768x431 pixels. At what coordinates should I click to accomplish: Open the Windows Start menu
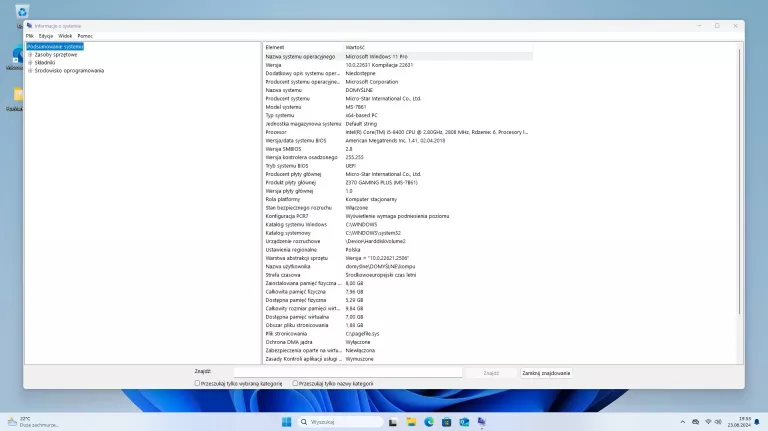(287, 422)
